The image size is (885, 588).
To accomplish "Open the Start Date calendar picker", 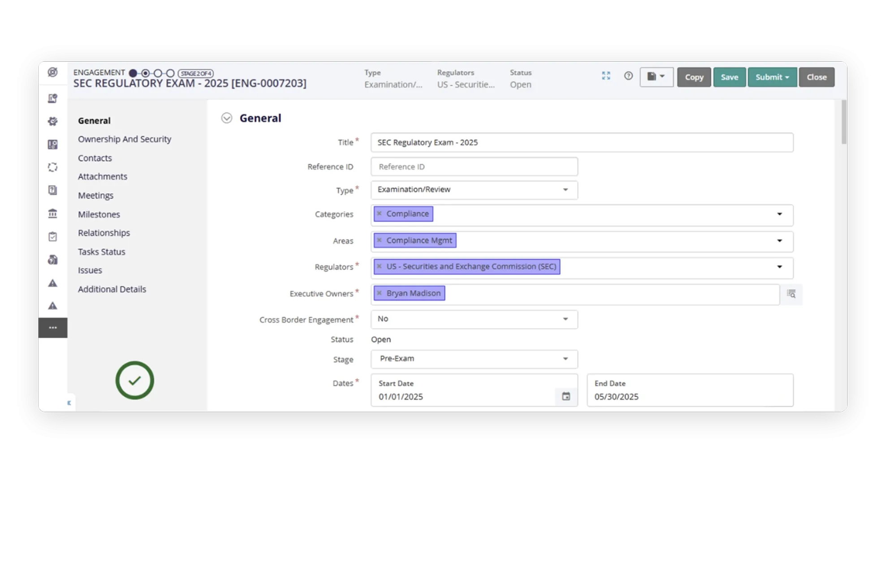I will tap(566, 396).
